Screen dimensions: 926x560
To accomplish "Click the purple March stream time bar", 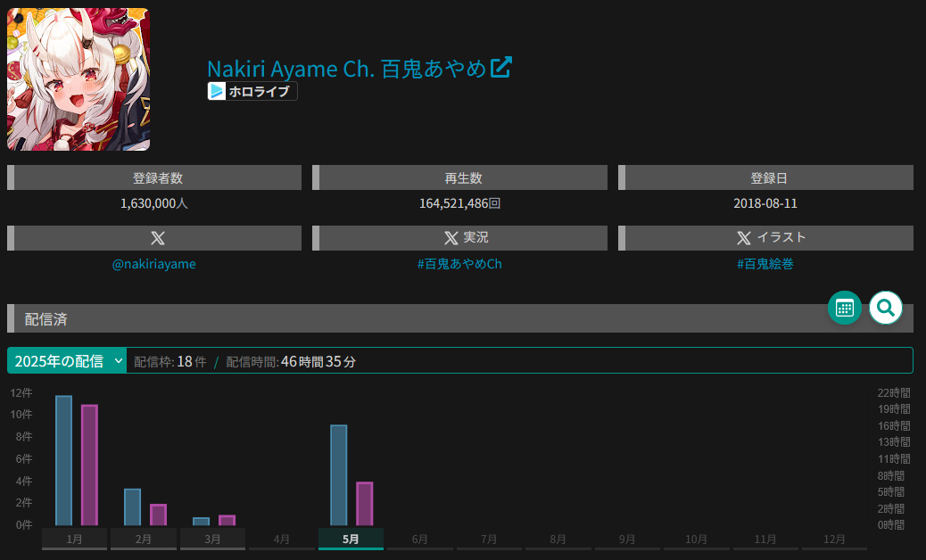I will coord(227,521).
